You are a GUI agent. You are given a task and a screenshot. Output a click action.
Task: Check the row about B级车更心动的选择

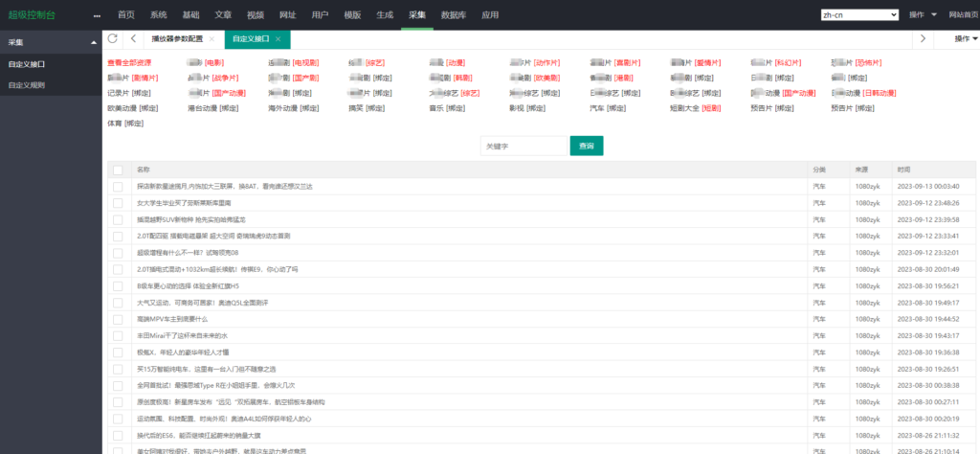click(x=118, y=285)
